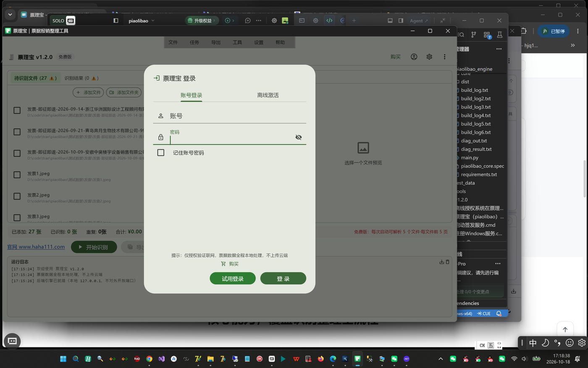Screen dimensions: 588x368
Task: Click the 升级权益 button in IDE
Action: pyautogui.click(x=202, y=21)
